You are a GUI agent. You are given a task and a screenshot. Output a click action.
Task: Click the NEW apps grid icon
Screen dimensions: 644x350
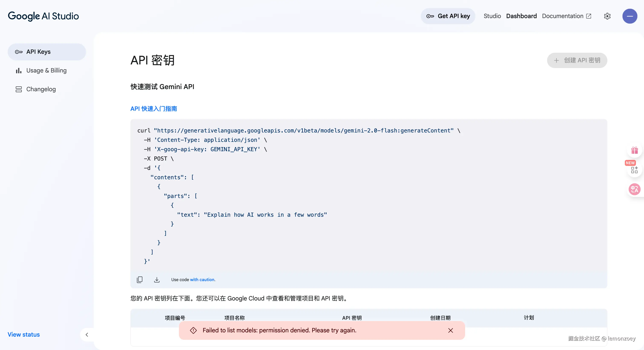click(634, 170)
